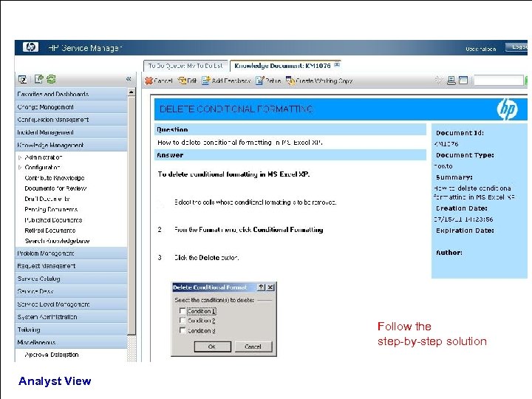Screen dimensions: 532x399
Task: Click the Retire document icon
Action: (x=259, y=81)
